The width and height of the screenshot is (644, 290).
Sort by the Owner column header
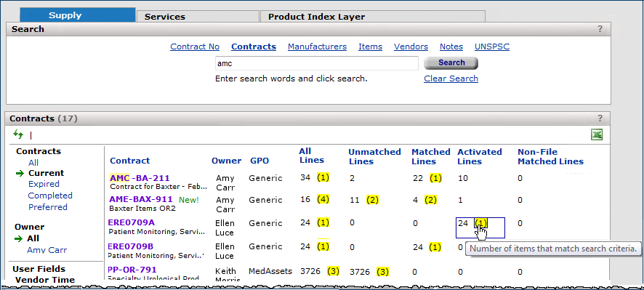pos(226,161)
